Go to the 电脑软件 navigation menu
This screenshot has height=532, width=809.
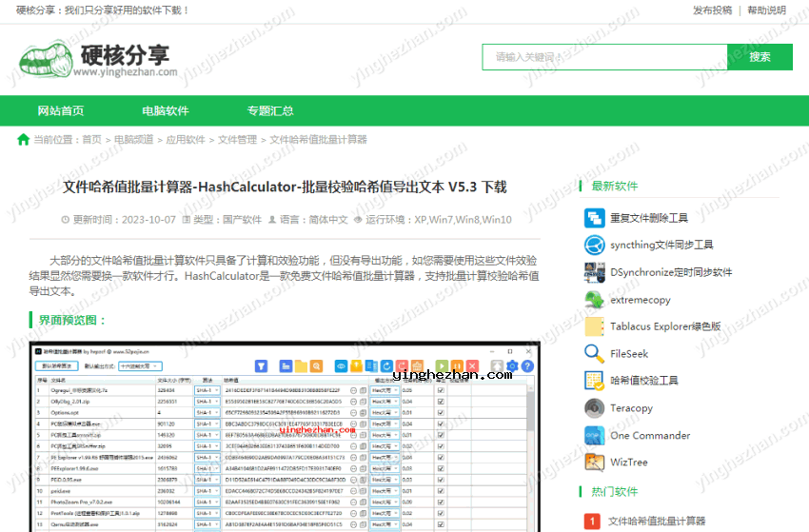(x=166, y=110)
